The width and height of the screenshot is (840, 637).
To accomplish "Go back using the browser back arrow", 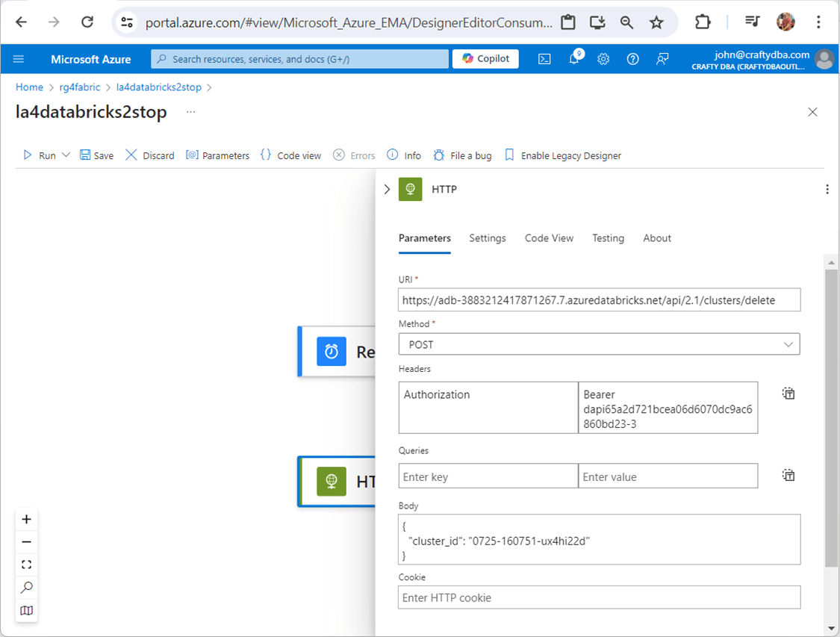I will [x=21, y=22].
